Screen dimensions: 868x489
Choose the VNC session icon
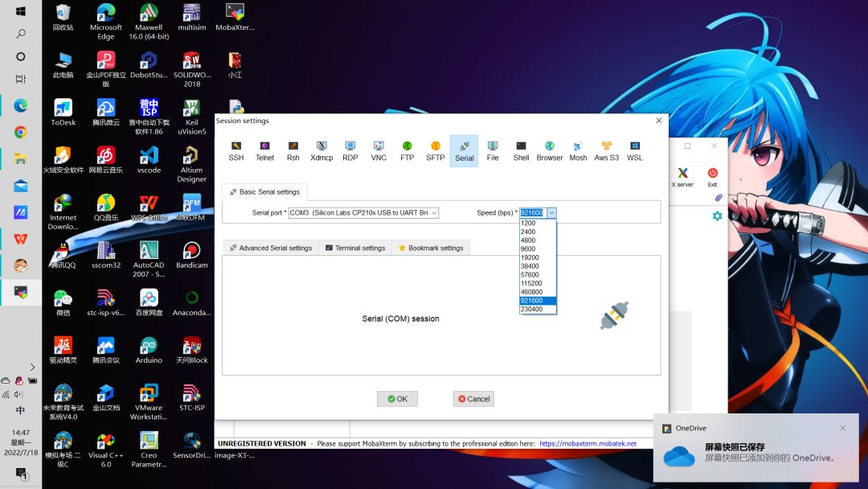click(379, 150)
